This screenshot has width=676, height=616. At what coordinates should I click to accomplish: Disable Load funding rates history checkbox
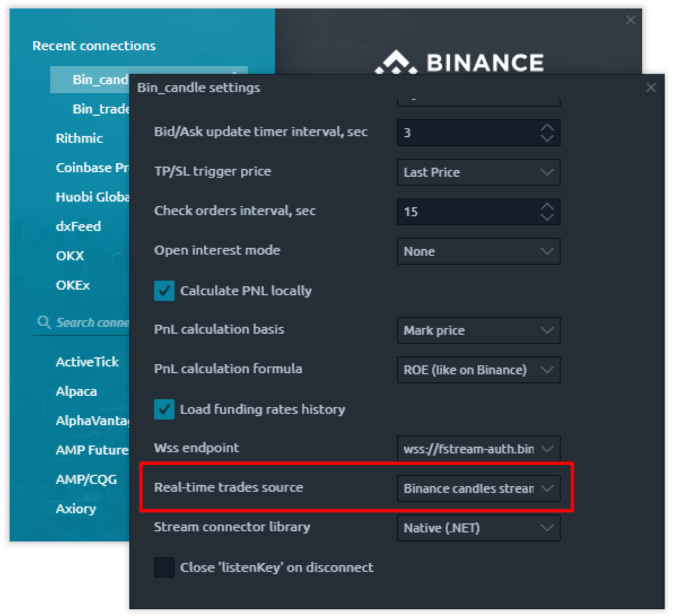click(x=164, y=409)
